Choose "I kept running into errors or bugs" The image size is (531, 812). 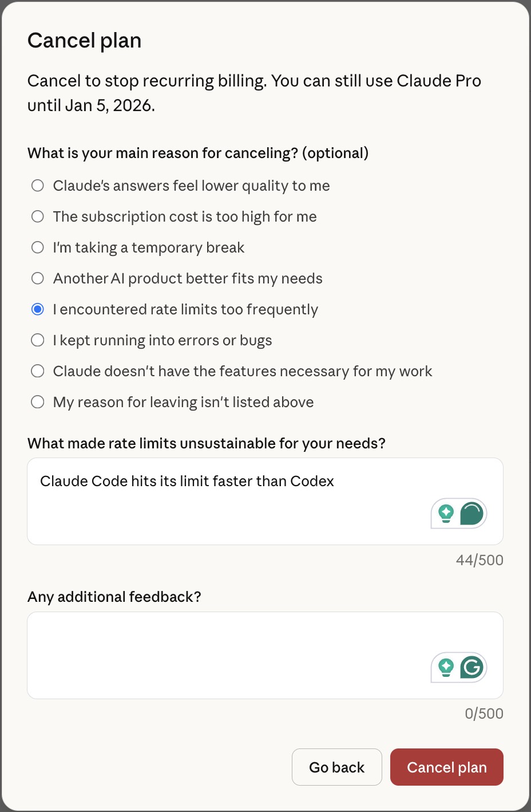[x=38, y=340]
